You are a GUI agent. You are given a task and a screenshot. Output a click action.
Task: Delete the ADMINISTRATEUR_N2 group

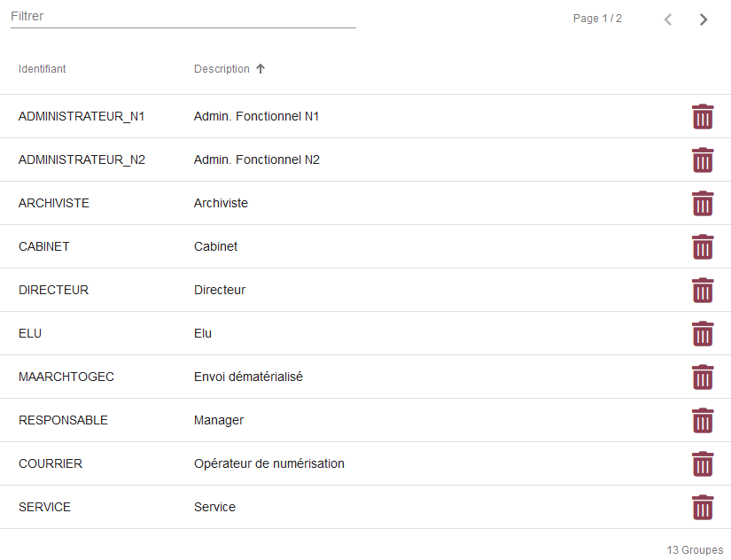pyautogui.click(x=703, y=160)
